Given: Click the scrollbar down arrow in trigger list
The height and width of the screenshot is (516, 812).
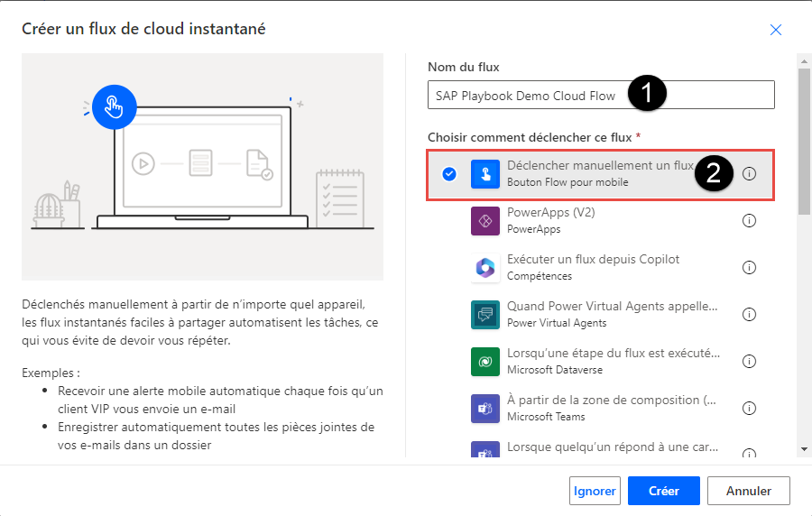Looking at the screenshot, I should pyautogui.click(x=804, y=450).
